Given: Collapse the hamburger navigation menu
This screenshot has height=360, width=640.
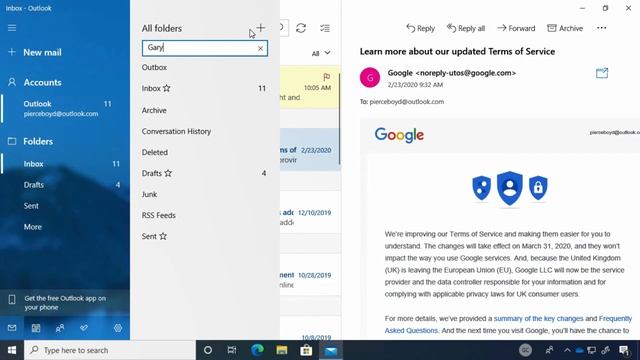Looking at the screenshot, I should [x=12, y=28].
